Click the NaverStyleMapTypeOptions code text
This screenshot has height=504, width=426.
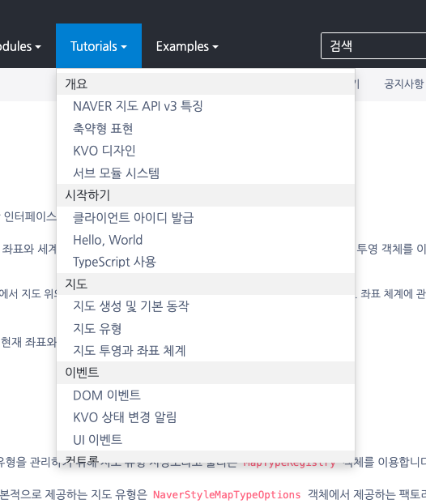[227, 494]
